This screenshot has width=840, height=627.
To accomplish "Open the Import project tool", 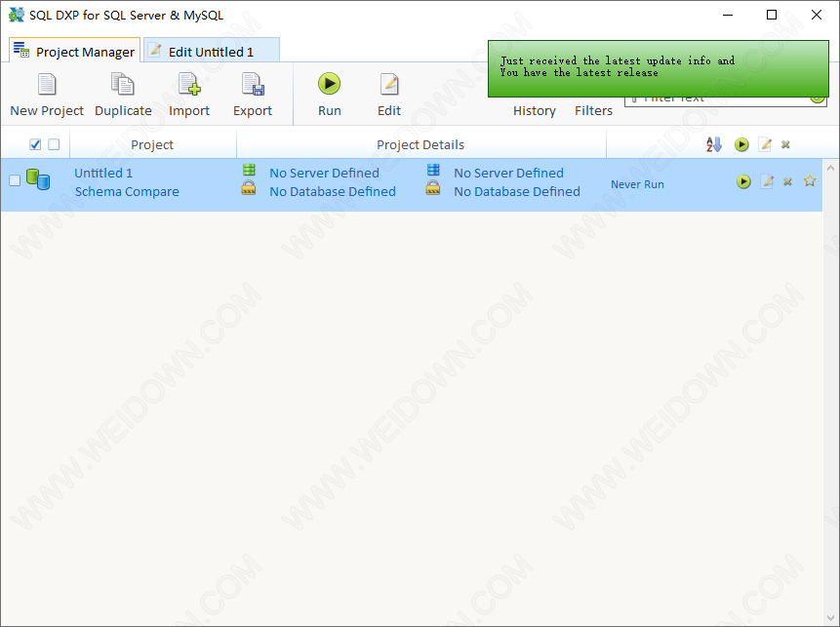I will tap(189, 95).
